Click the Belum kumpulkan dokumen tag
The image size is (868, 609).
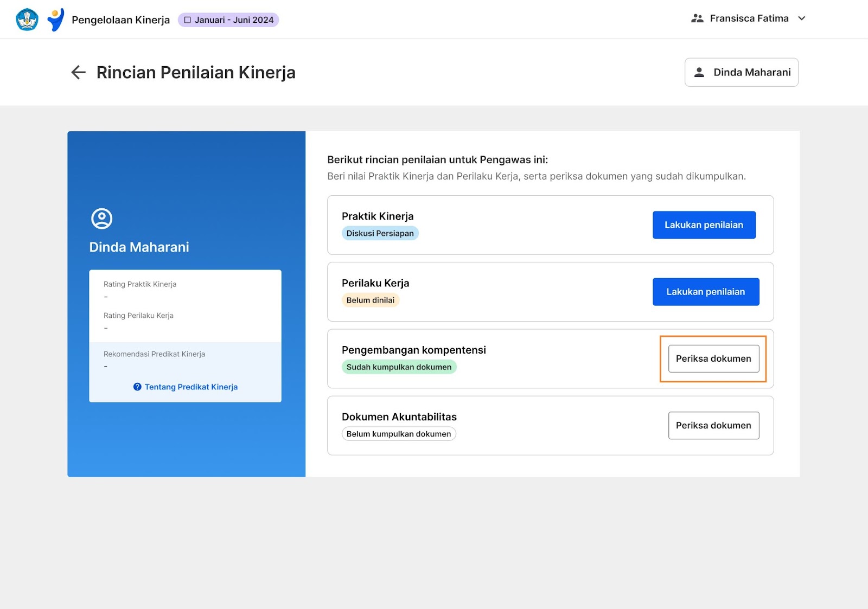399,434
